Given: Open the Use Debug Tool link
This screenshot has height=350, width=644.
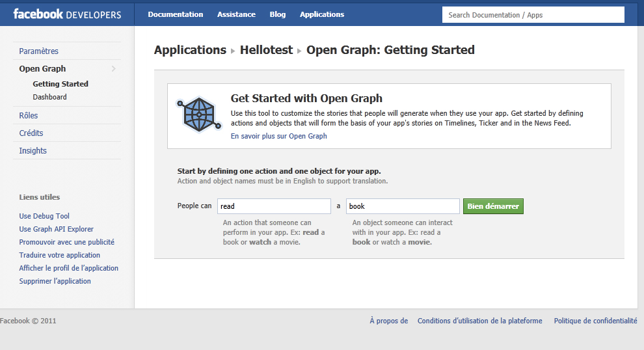Looking at the screenshot, I should coord(44,216).
